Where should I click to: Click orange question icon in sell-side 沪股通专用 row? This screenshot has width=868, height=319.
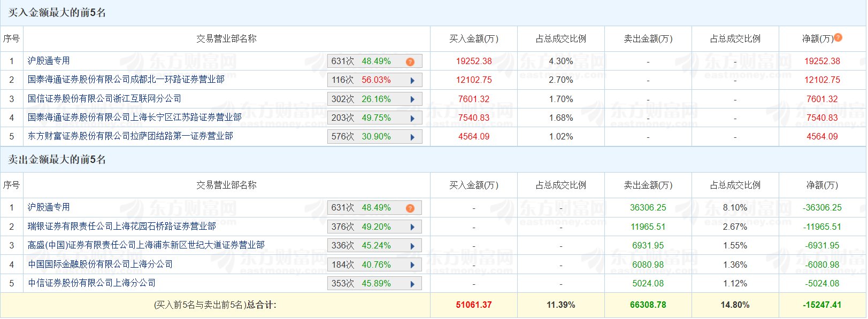click(x=410, y=208)
